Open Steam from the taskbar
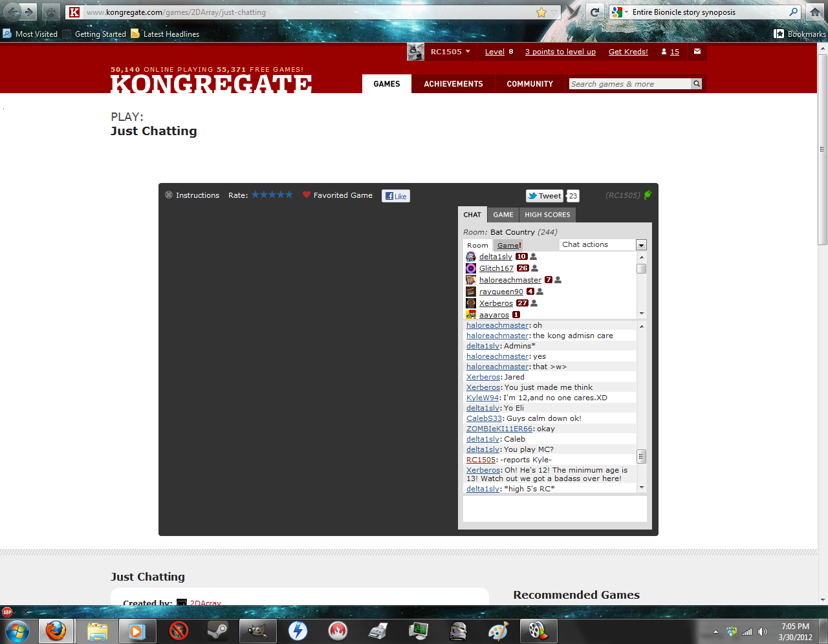 217,630
